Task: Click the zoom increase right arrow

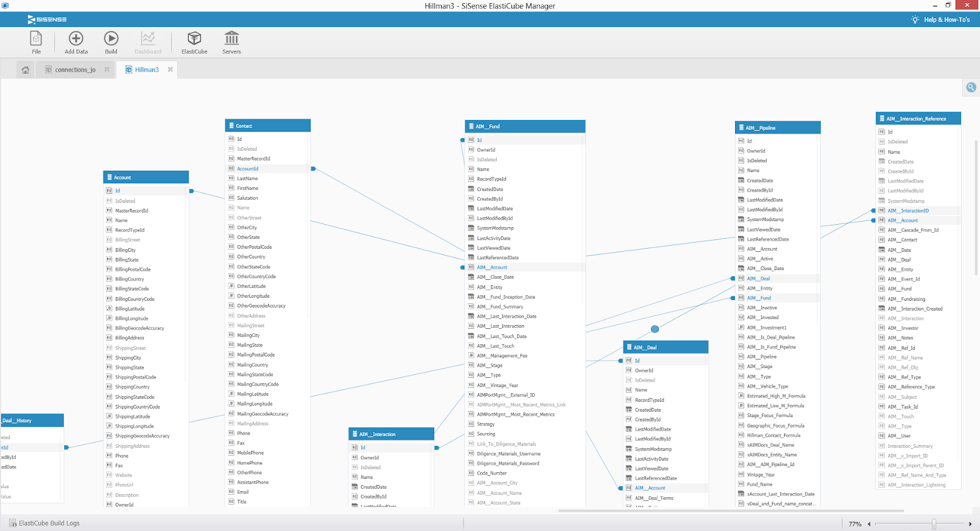Action: pos(970,524)
